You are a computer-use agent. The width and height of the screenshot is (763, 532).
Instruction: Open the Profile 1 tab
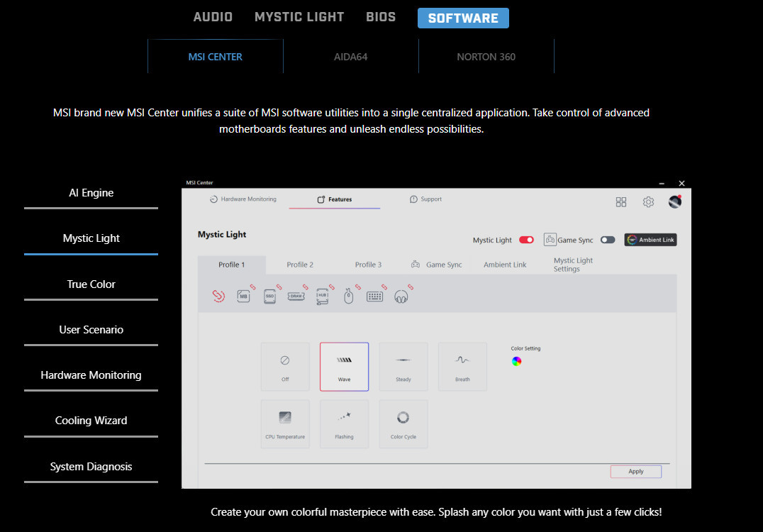point(232,265)
